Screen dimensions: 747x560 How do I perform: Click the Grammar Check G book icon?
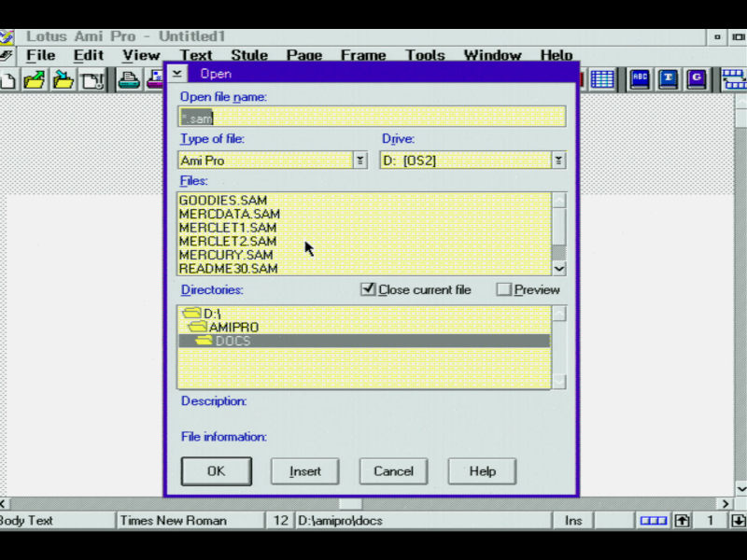point(697,79)
